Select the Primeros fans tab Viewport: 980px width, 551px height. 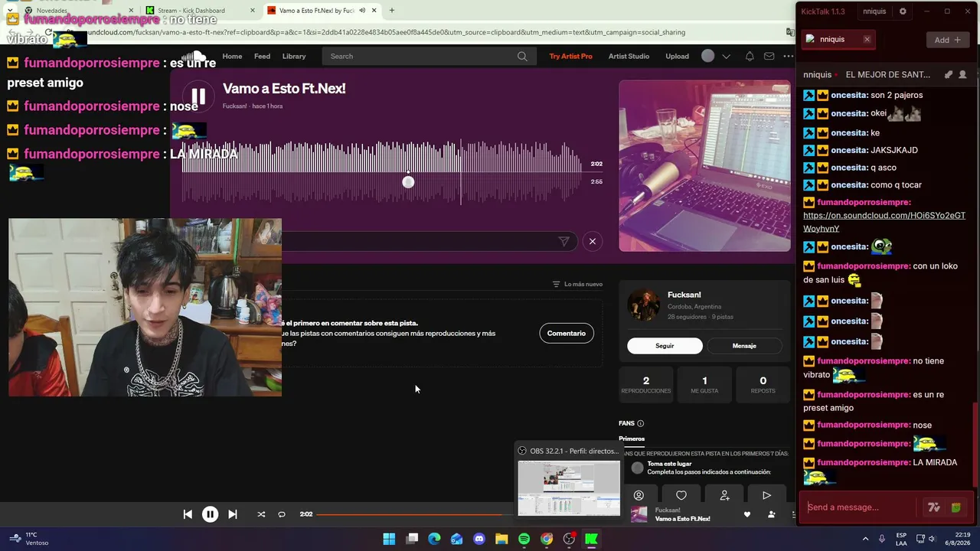pos(632,439)
